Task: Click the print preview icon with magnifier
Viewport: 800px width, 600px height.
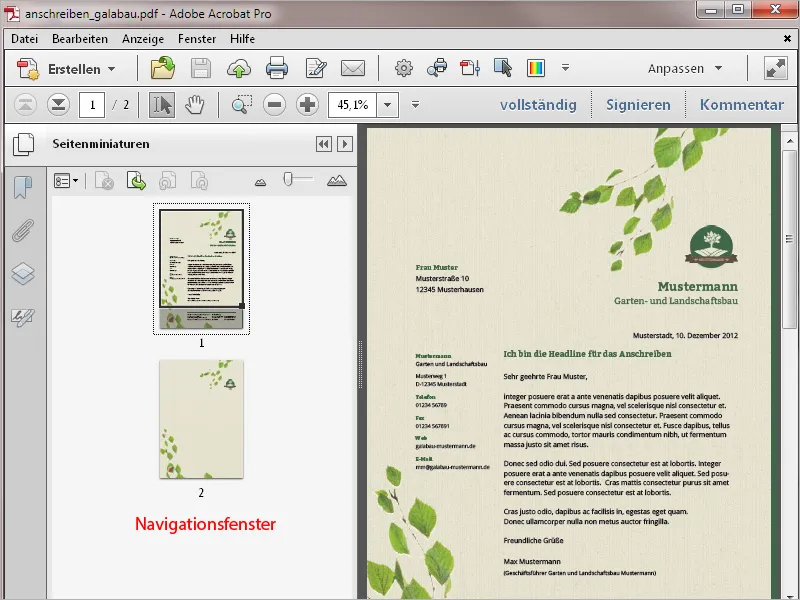Action: click(437, 68)
